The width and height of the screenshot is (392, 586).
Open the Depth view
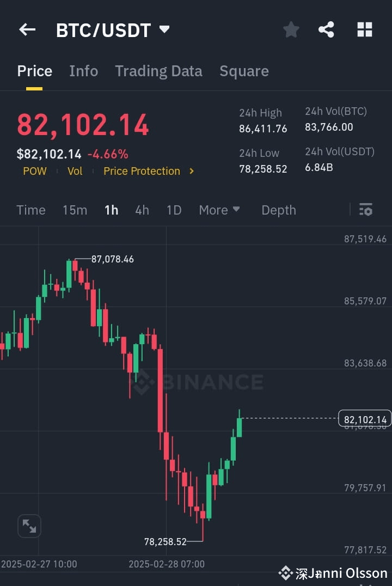[278, 210]
